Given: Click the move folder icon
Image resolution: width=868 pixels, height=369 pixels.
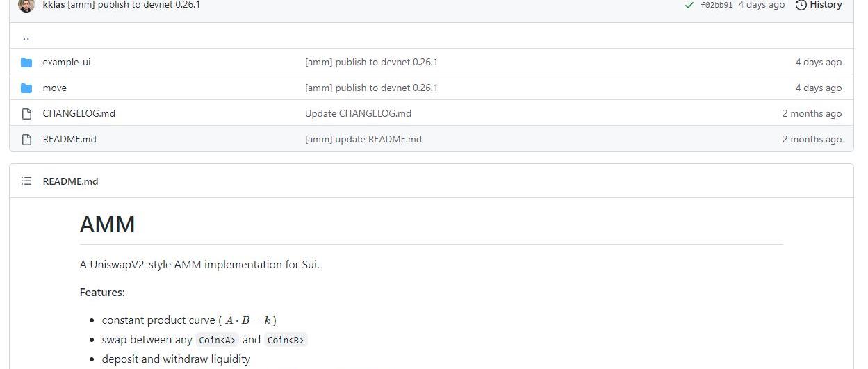Looking at the screenshot, I should [x=26, y=88].
